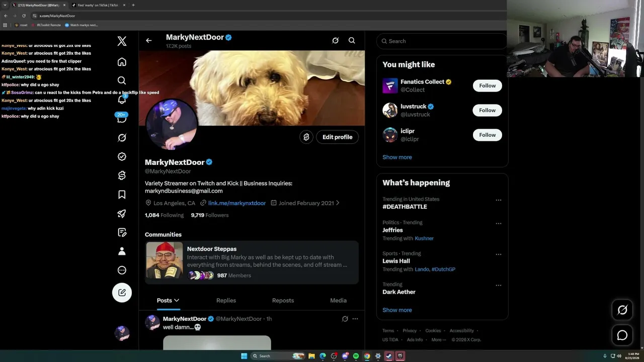This screenshot has width=644, height=362.
Task: Switch to Replies tab
Action: point(226,300)
